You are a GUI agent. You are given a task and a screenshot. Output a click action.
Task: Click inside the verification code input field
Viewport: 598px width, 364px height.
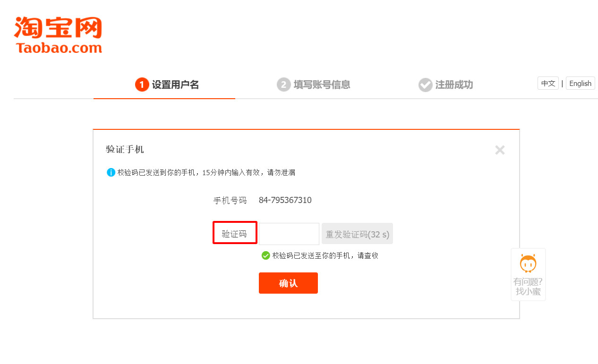point(289,233)
